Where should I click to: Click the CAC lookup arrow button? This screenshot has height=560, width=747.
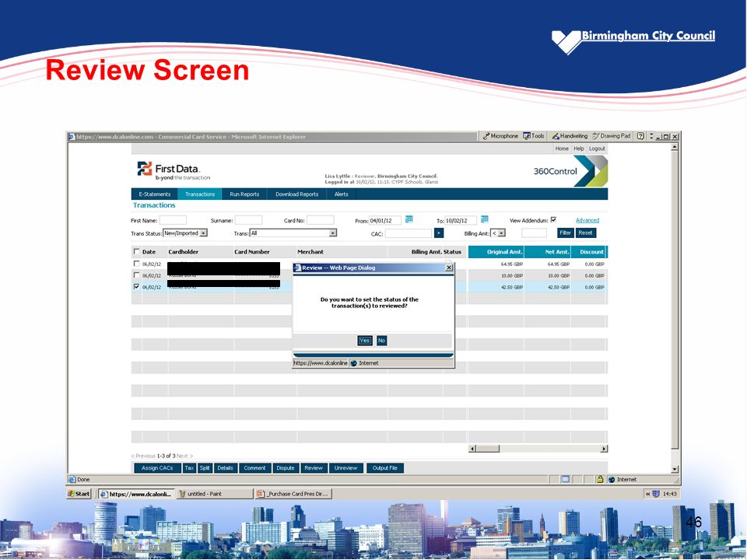439,233
